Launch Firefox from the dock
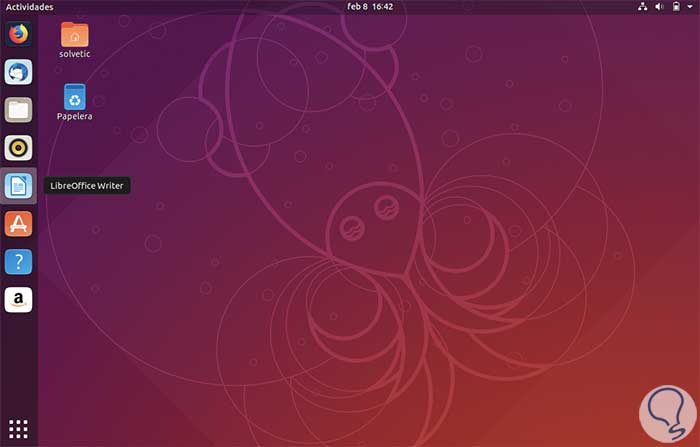 pyautogui.click(x=18, y=34)
